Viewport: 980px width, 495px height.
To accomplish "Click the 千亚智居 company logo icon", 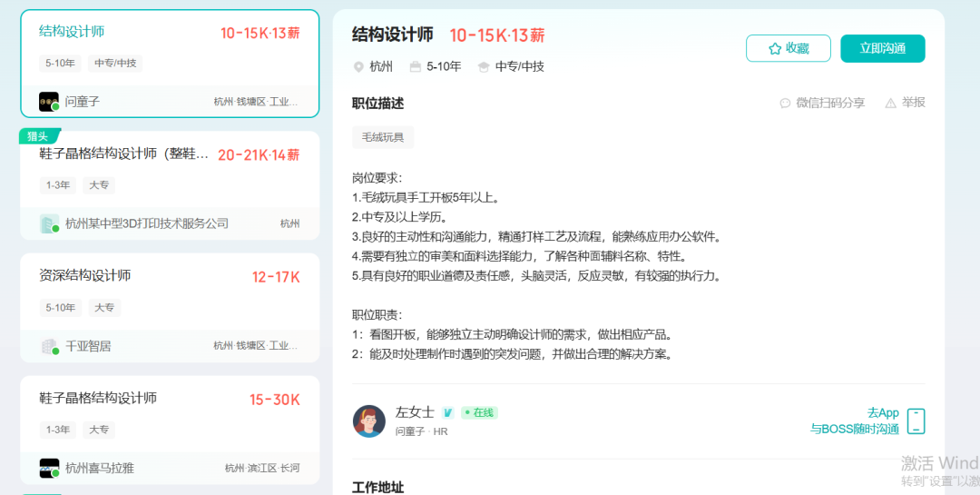I will click(x=49, y=346).
